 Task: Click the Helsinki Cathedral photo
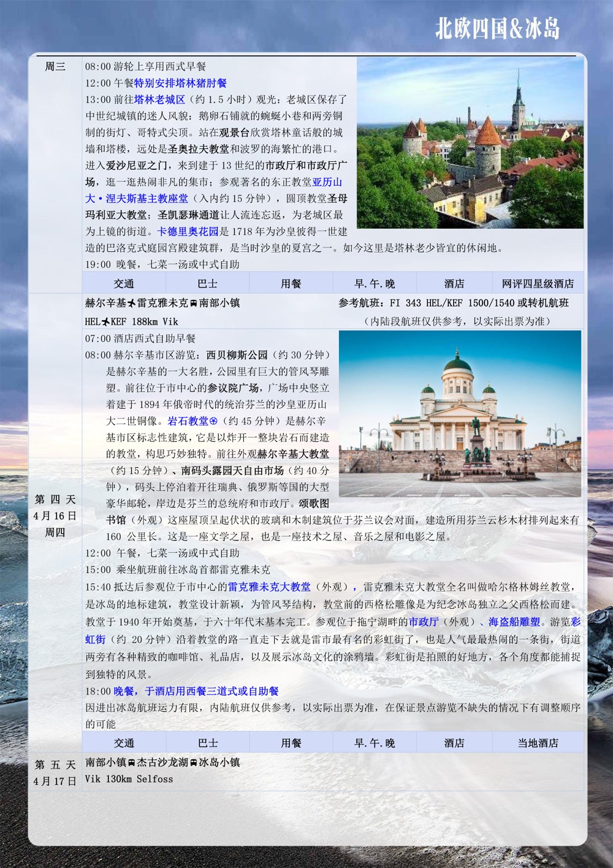click(x=460, y=414)
